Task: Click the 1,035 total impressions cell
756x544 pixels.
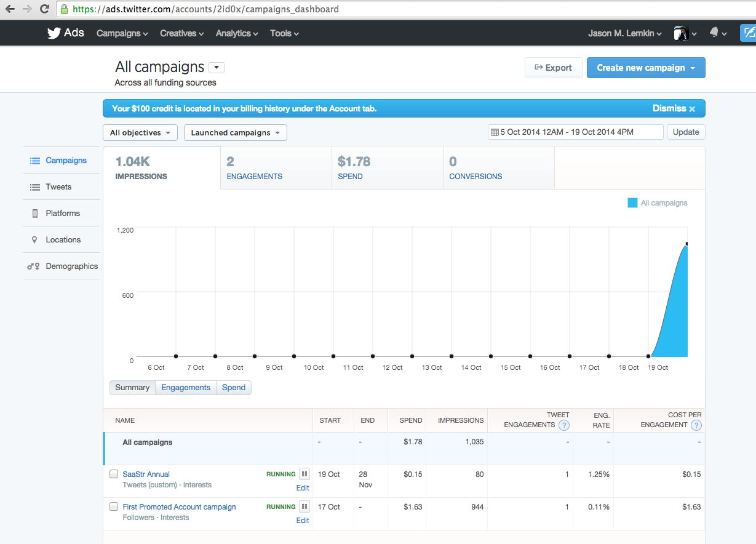Action: 474,442
